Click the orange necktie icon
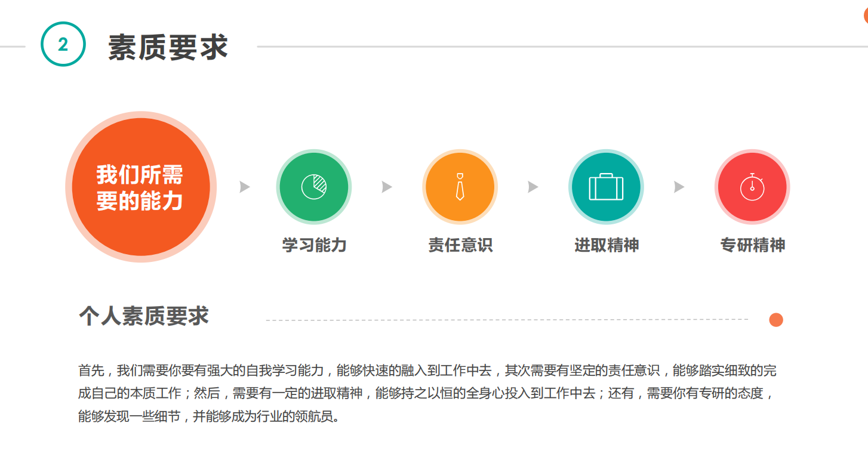Viewport: 868px width, 463px height. pos(460,187)
